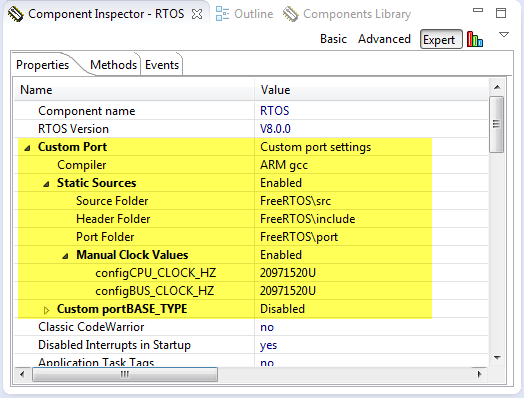524x398 pixels.
Task: Collapse the Custom Port group
Action: 28,148
